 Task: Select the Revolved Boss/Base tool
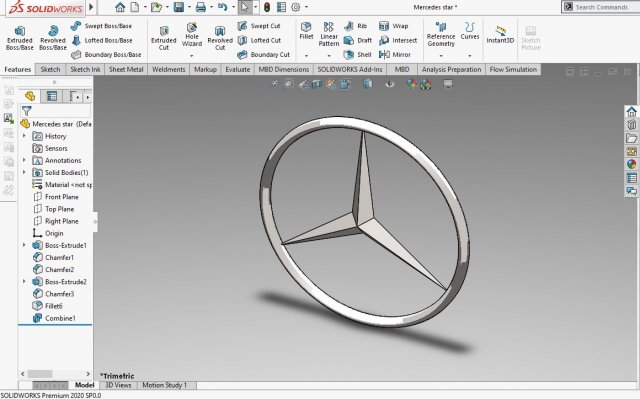pos(53,38)
